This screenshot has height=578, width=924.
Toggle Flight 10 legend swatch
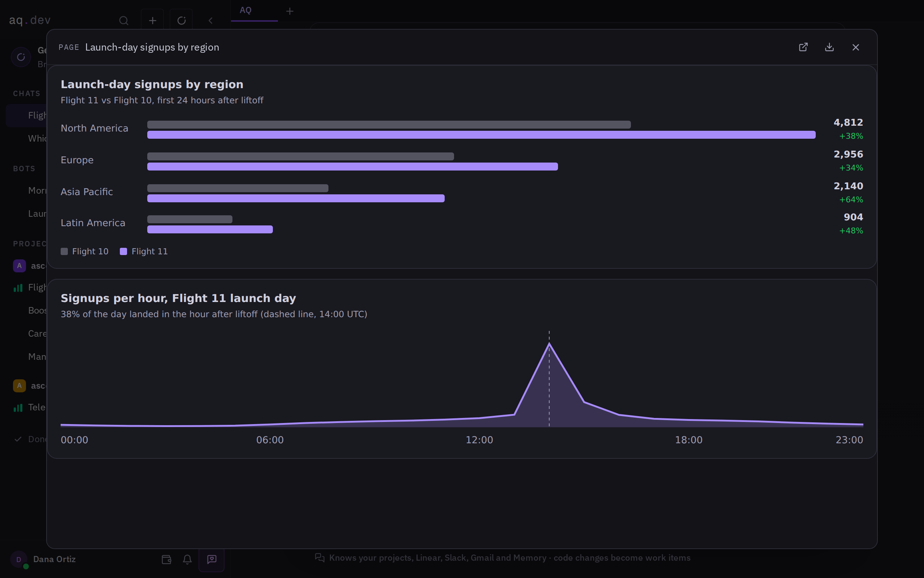pos(64,251)
